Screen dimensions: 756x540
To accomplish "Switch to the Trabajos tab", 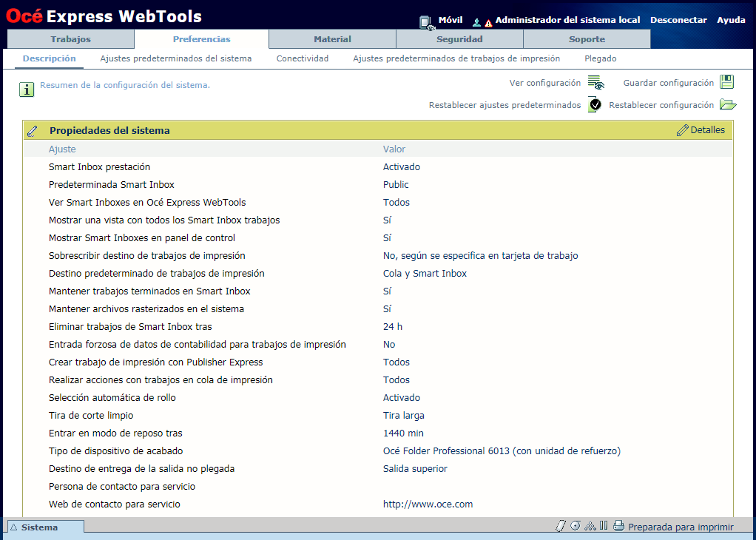I will point(71,39).
